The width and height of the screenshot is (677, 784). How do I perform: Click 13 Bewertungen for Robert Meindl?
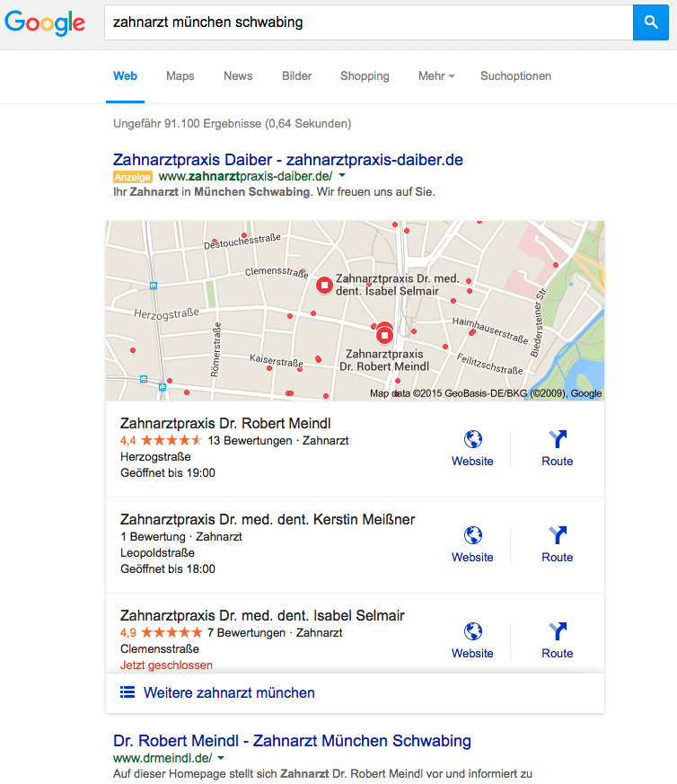pos(250,441)
